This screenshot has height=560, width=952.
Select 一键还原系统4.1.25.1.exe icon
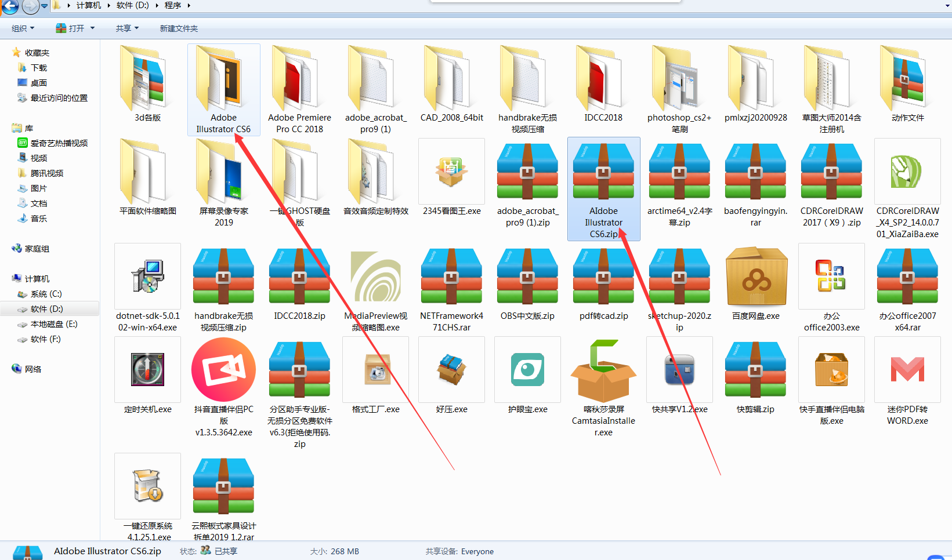tap(147, 486)
